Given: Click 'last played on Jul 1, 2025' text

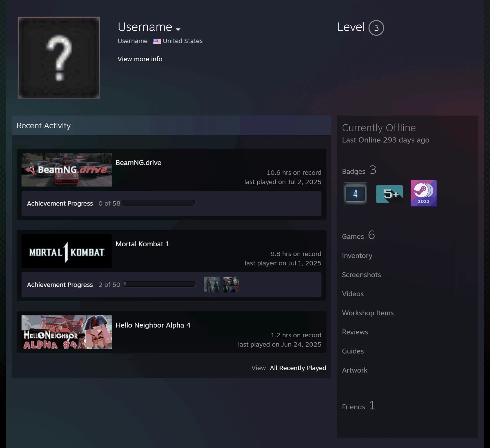Looking at the screenshot, I should (x=283, y=263).
